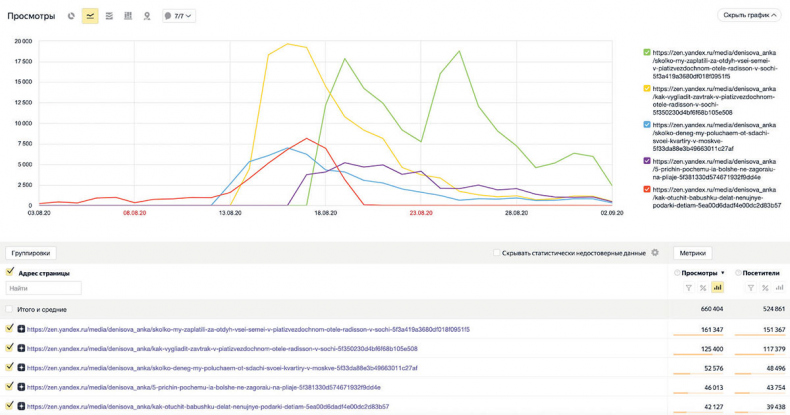Open the map view icon
This screenshot has width=790, height=415.
(x=147, y=16)
